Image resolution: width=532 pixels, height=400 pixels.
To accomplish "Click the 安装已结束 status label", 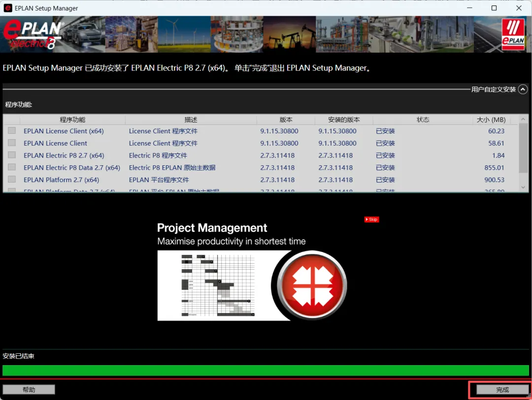I will point(18,356).
